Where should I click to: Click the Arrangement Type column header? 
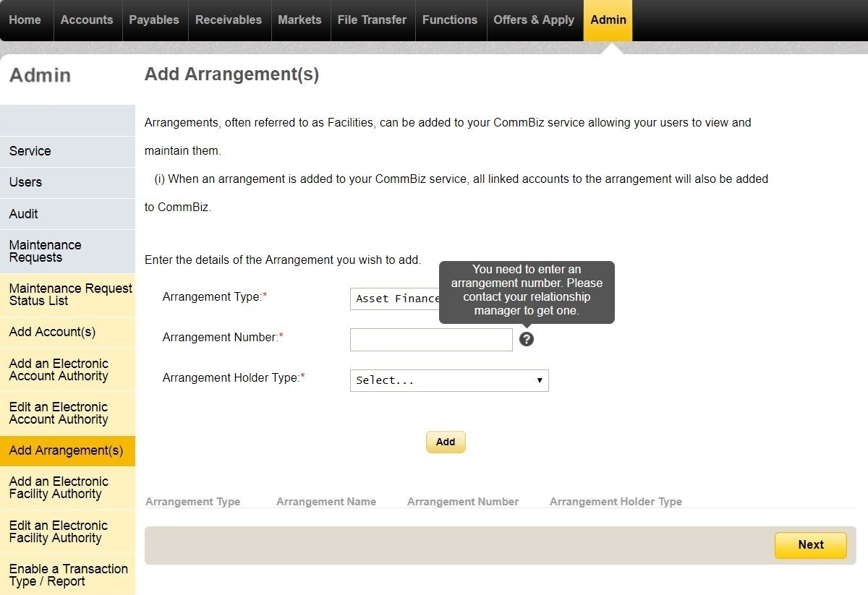(193, 502)
